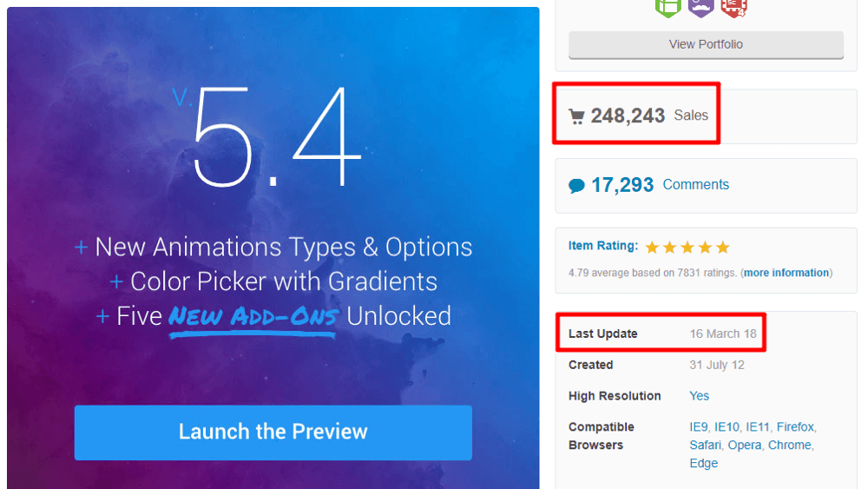Click the fifth rating star

tap(723, 248)
